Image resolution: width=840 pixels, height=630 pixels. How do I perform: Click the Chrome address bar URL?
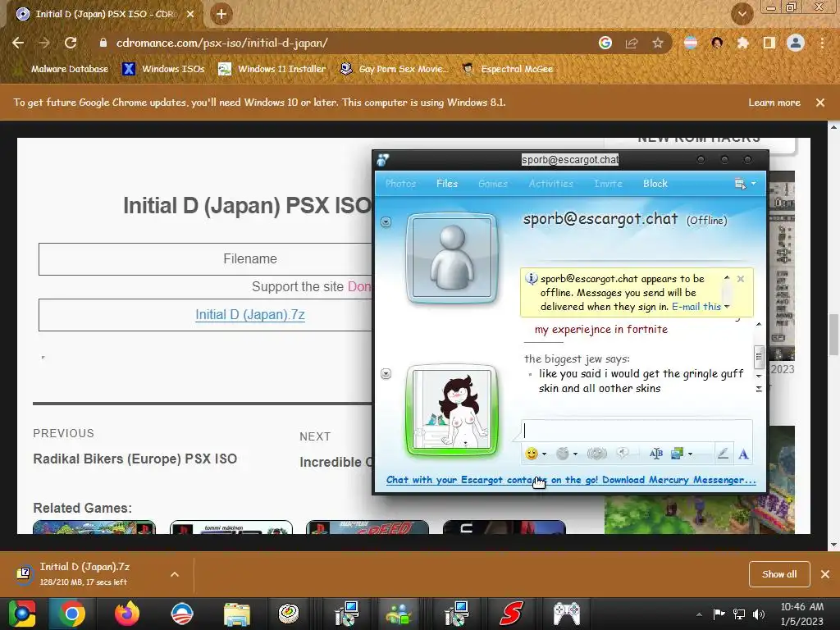pos(221,43)
